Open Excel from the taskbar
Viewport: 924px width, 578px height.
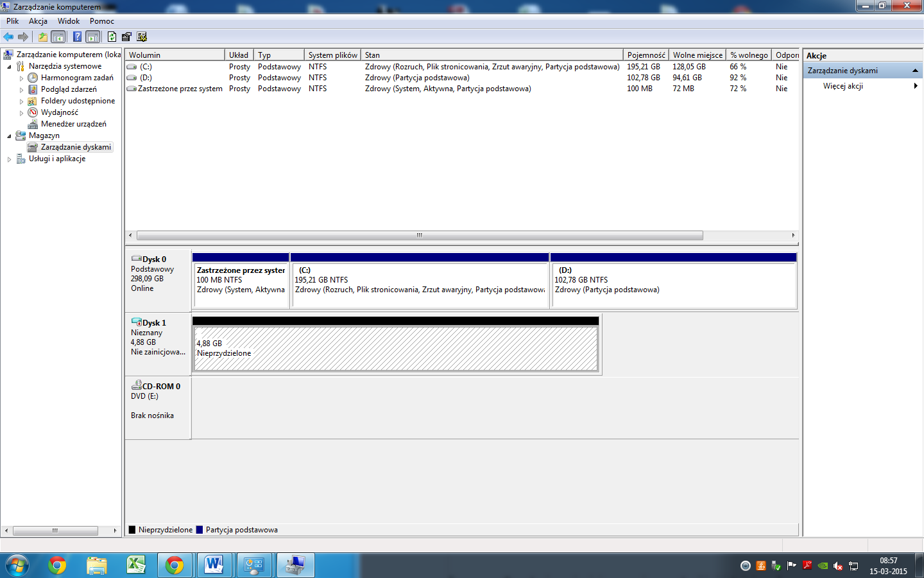click(x=136, y=565)
